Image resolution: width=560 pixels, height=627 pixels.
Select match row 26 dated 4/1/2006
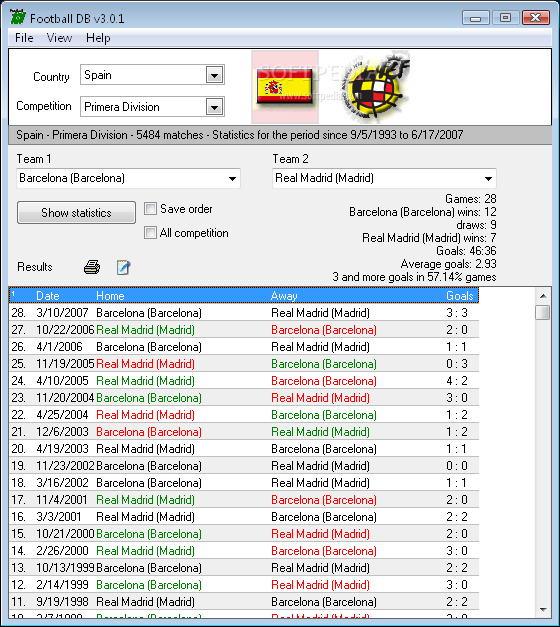(x=244, y=347)
